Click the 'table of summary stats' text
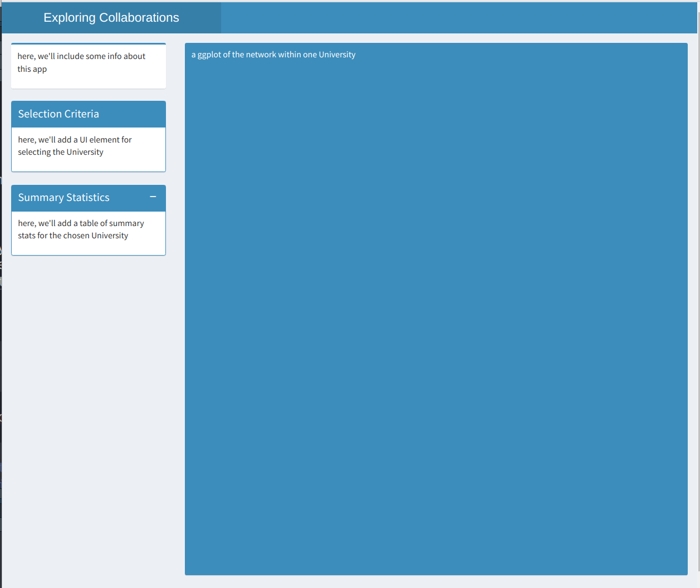700x588 pixels. point(81,229)
